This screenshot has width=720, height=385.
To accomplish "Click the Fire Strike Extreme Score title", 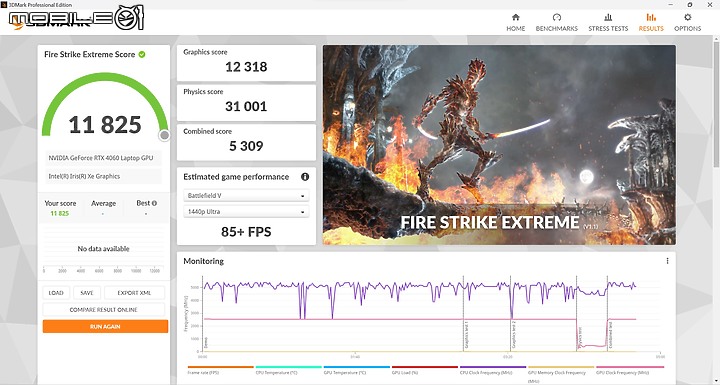I will [x=90, y=54].
